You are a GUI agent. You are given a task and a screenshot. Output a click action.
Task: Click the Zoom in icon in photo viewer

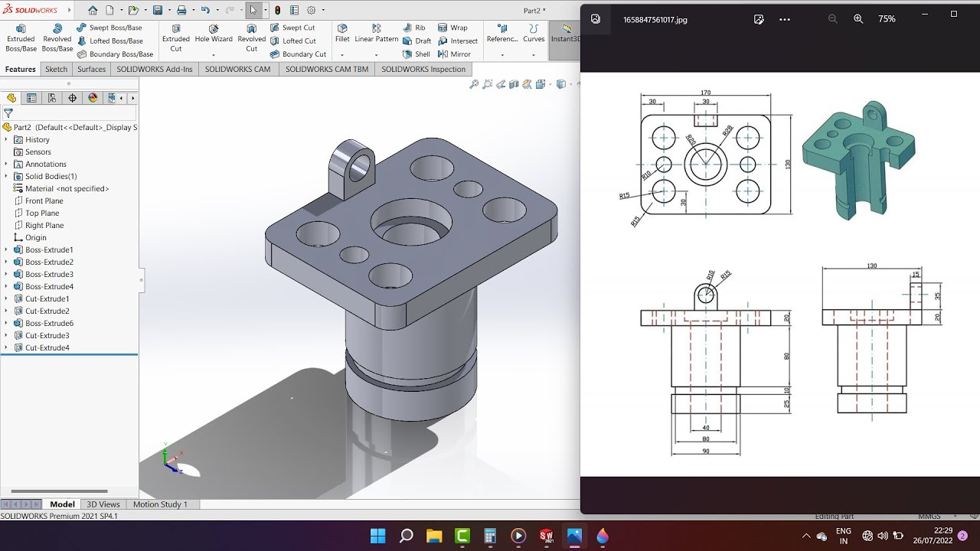(858, 19)
